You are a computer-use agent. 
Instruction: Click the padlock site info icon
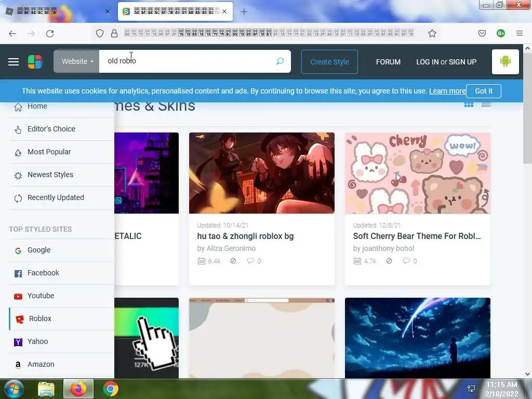[114, 33]
